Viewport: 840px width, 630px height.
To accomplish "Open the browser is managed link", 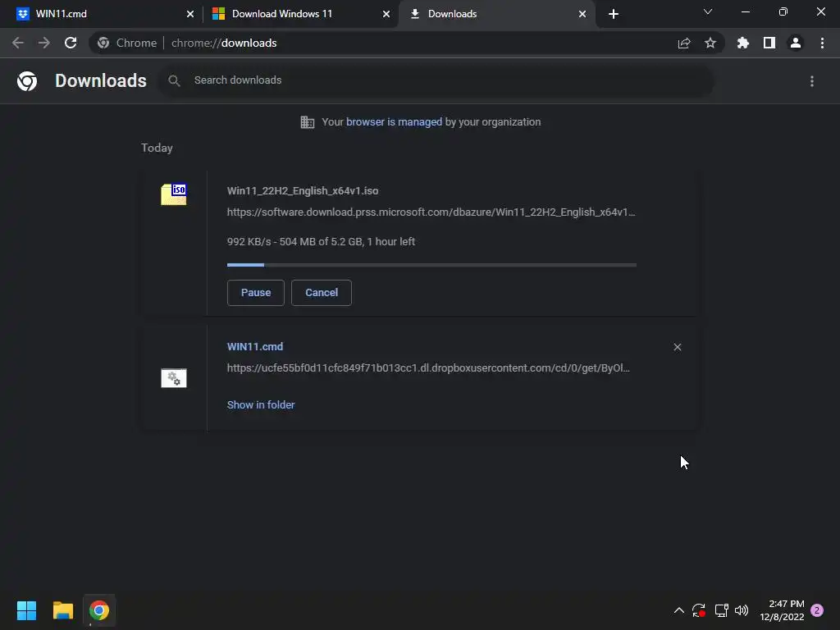I will click(395, 122).
